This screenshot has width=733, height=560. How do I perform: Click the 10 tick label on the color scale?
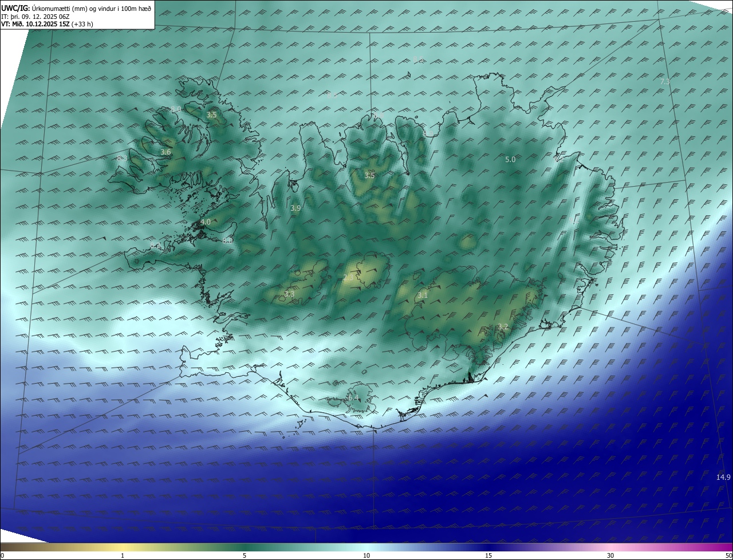click(366, 555)
